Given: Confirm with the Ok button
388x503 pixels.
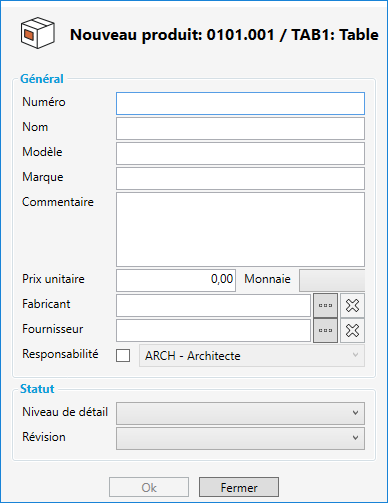Looking at the screenshot, I should click(x=149, y=488).
